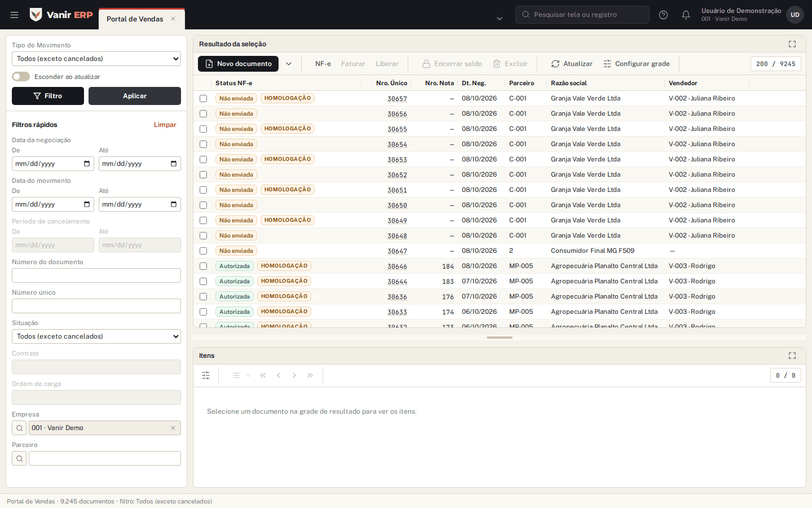Open document link 30652
Screen dimensions: 812x508
[397, 175]
